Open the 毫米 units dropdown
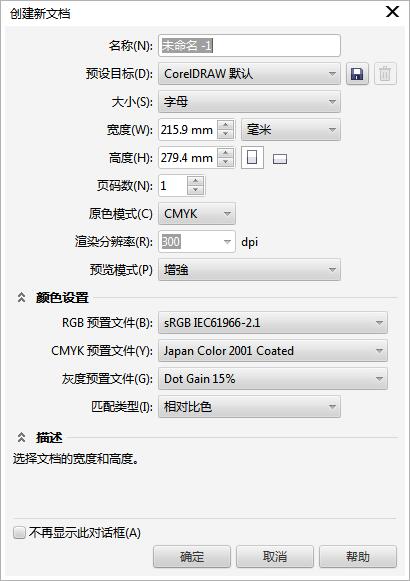The width and height of the screenshot is (410, 581). point(291,130)
